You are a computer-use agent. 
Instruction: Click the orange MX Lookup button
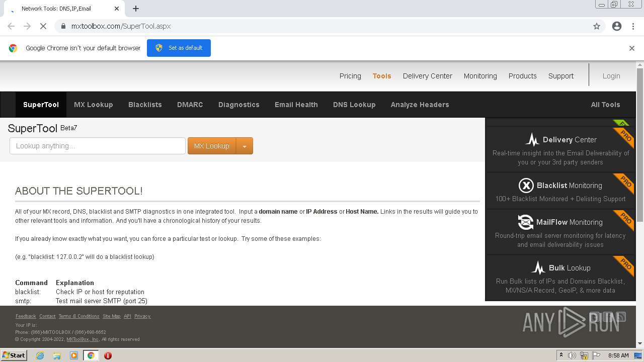pos(212,146)
